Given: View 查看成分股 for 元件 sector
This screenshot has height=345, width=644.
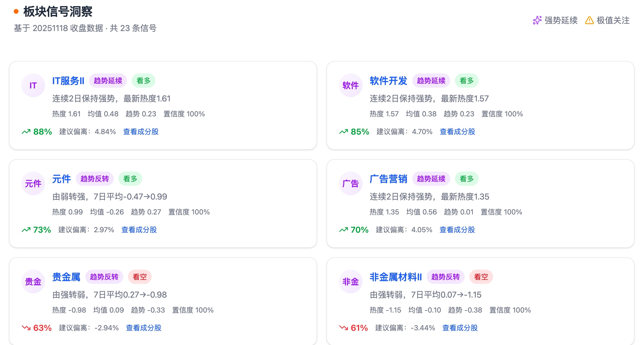Looking at the screenshot, I should (x=139, y=230).
